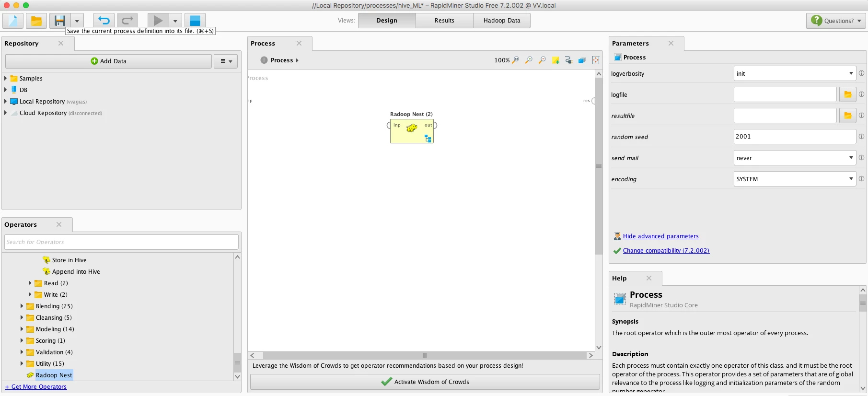Stop the process with the blue square button
The image size is (868, 396).
tap(195, 21)
